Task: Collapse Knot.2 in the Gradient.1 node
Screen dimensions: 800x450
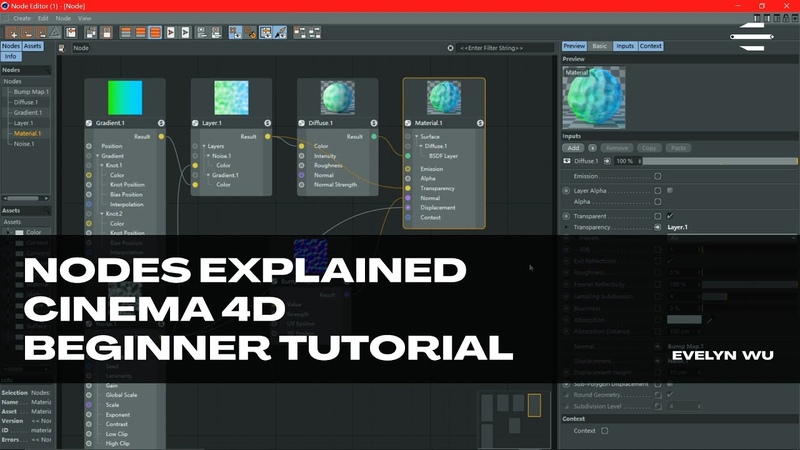Action: (102, 214)
